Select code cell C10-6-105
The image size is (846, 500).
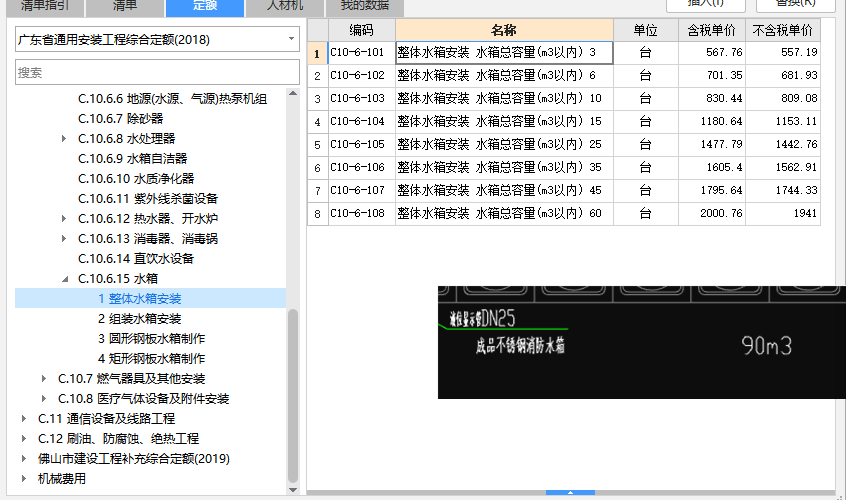pos(361,145)
